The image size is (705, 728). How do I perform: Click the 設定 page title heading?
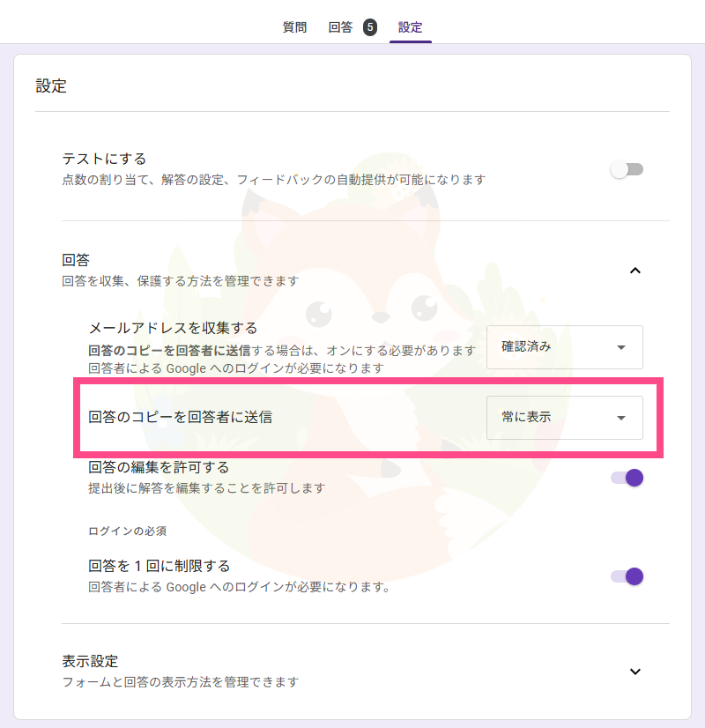click(50, 86)
